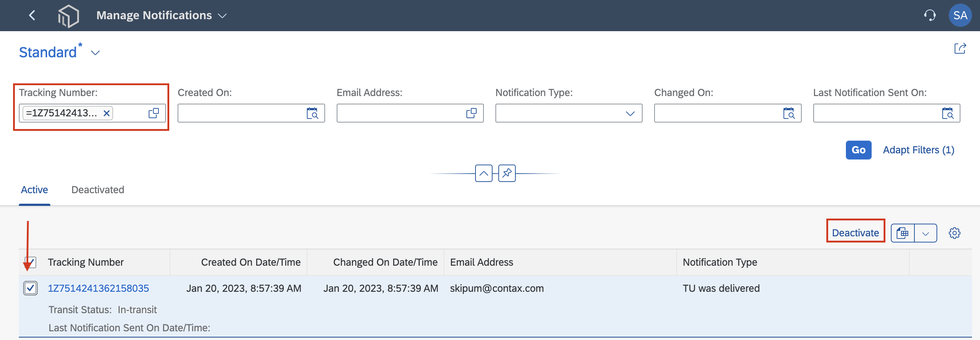Open table settings gear
The width and height of the screenshot is (980, 340).
[x=954, y=233]
